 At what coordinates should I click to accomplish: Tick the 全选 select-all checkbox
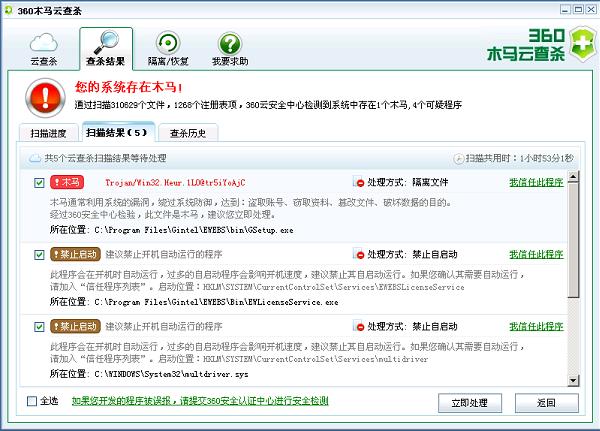coord(32,401)
